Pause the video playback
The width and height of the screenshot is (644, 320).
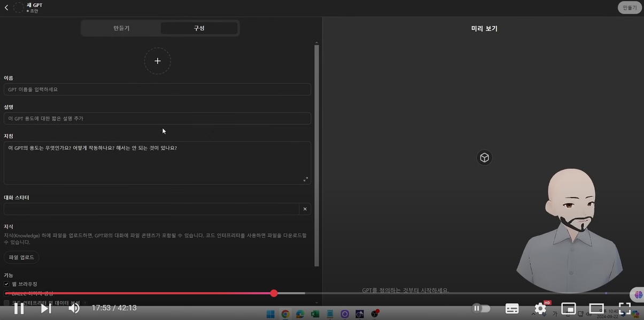point(19,308)
